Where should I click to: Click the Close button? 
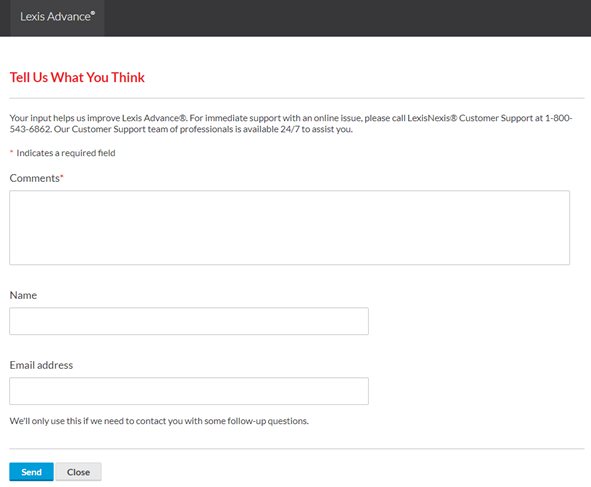[x=78, y=472]
